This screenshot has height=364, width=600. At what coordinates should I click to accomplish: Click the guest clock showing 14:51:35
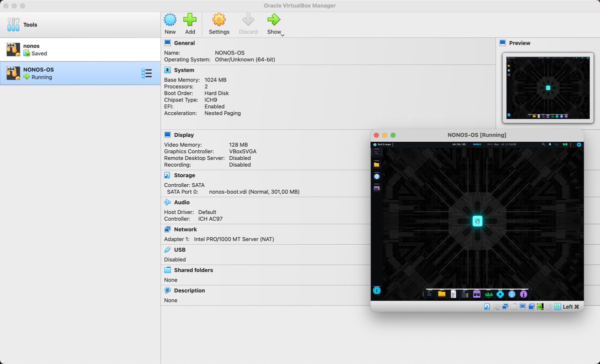click(x=458, y=144)
